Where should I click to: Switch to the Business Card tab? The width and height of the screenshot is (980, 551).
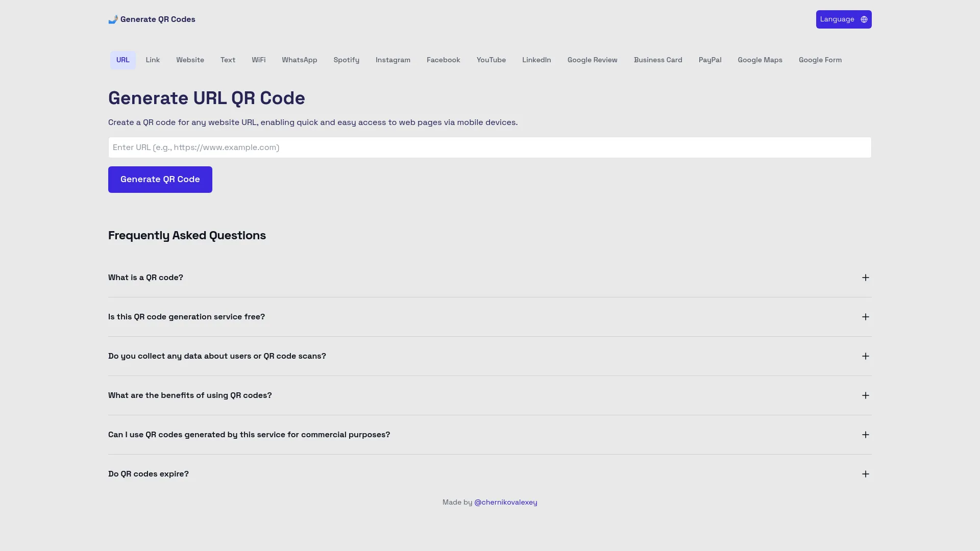[x=658, y=60]
